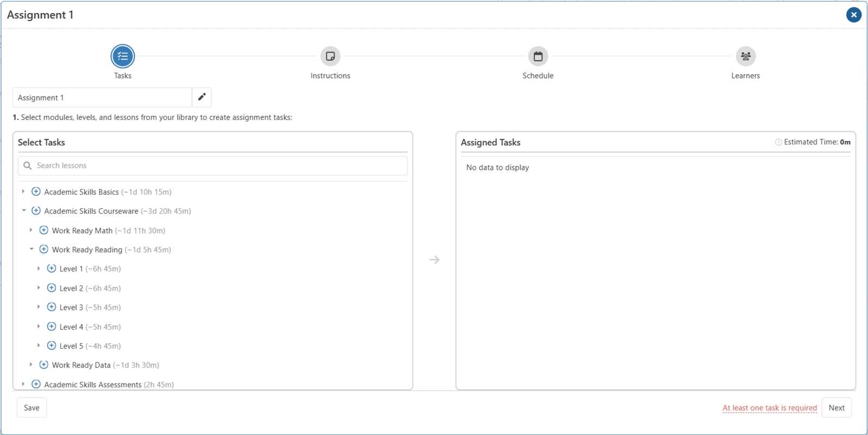Click the 'Select Tasks' heading

41,142
